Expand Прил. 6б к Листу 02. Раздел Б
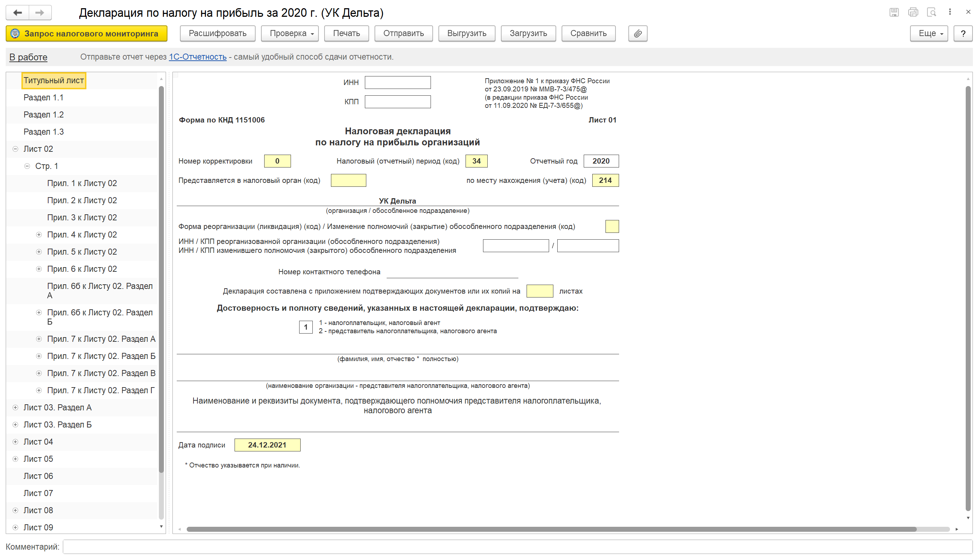The height and width of the screenshot is (560, 980). click(x=39, y=313)
